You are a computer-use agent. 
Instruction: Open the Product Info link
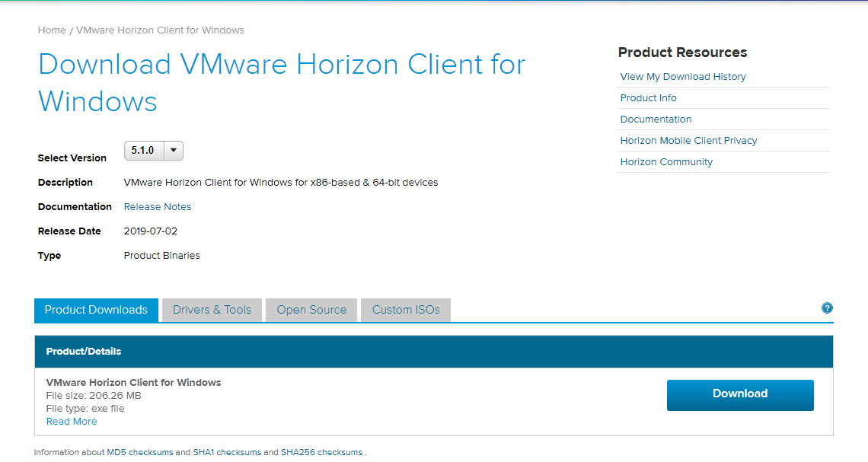tap(648, 98)
